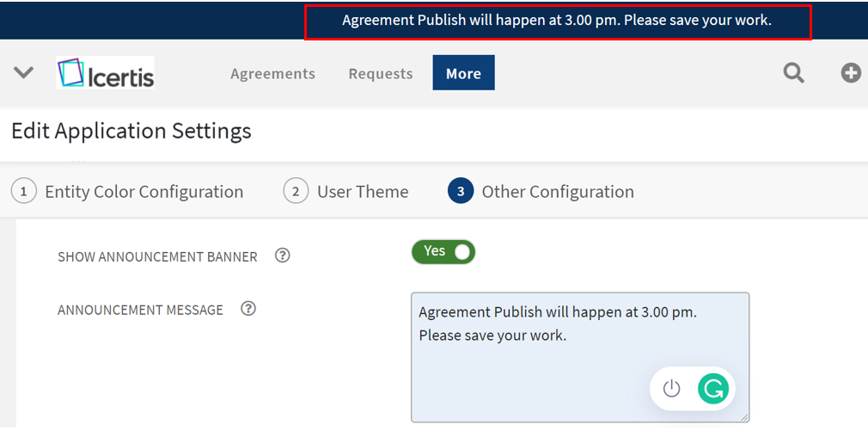
Task: Click step number 2 circle
Action: tap(296, 192)
